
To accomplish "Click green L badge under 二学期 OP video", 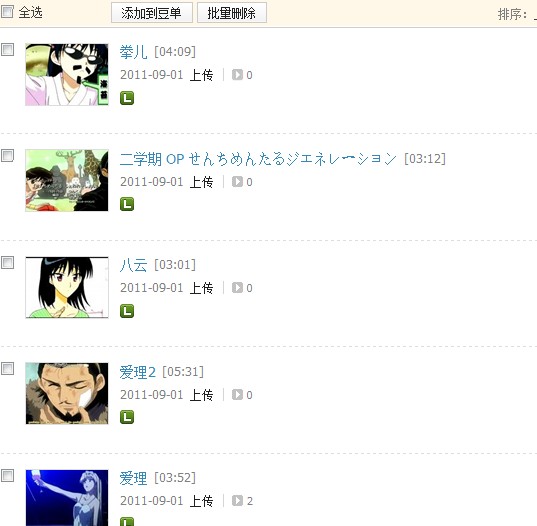I will [127, 204].
